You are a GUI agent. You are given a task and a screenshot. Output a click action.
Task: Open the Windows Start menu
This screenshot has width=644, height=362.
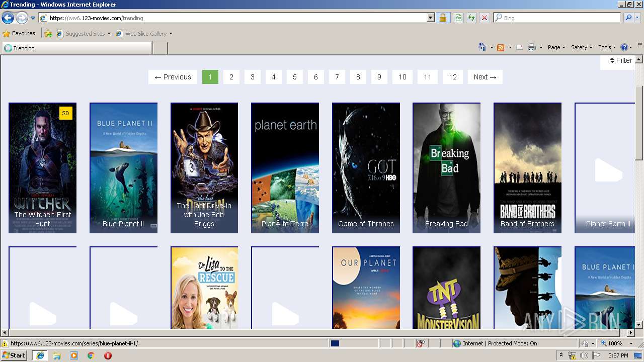click(14, 355)
